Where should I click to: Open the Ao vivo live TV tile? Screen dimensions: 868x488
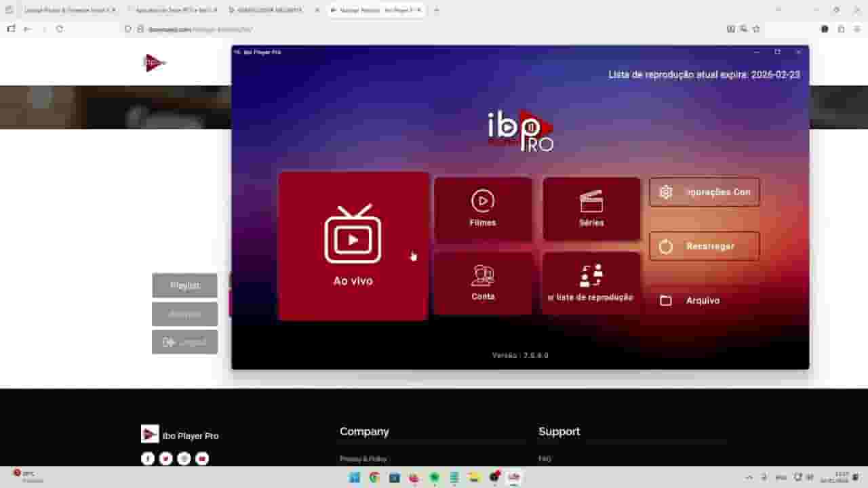click(353, 245)
